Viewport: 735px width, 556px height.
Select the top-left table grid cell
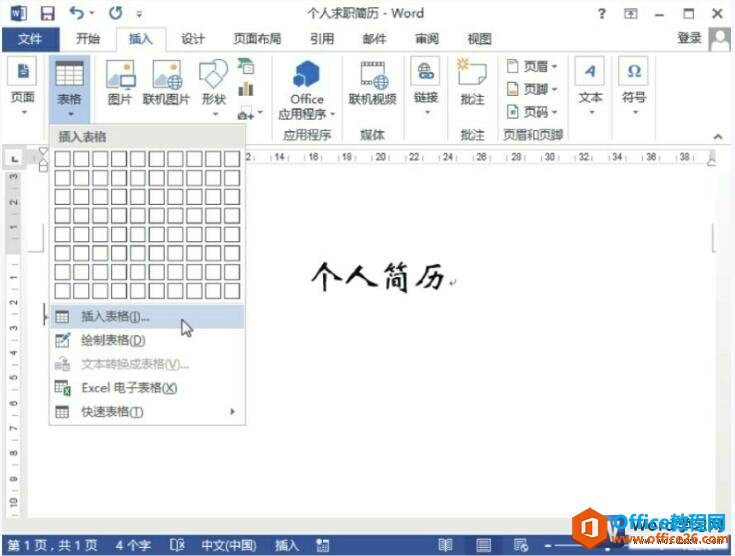pos(62,159)
